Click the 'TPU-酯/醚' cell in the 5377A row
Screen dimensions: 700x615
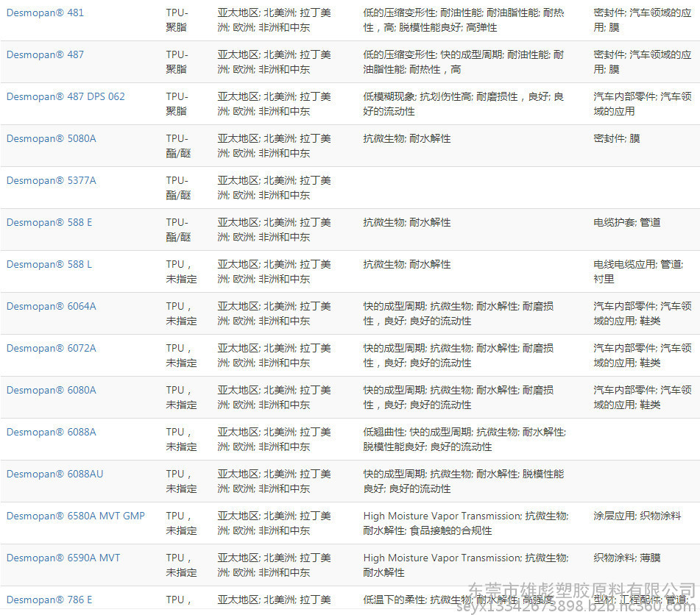coord(179,188)
